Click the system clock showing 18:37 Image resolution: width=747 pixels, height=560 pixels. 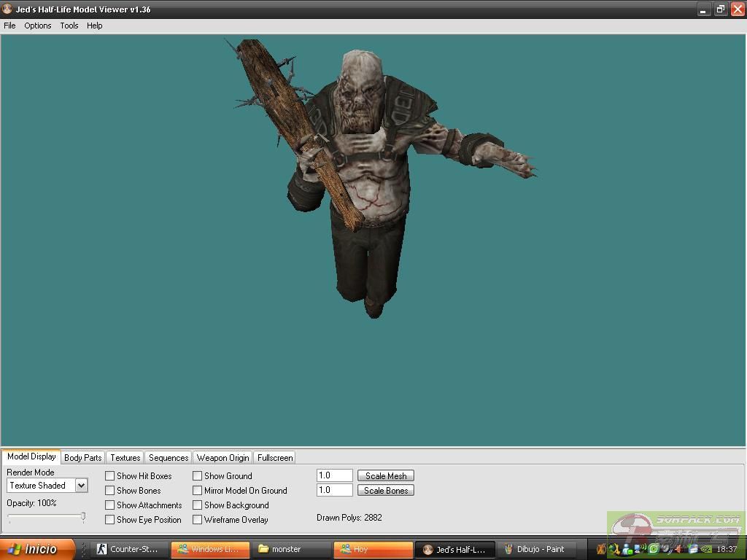pyautogui.click(x=727, y=550)
